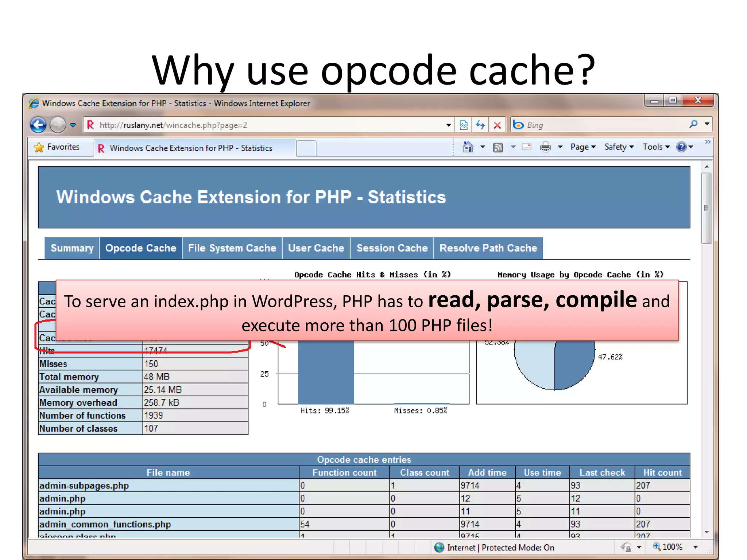Switch to the Session Cache tab

click(x=392, y=248)
